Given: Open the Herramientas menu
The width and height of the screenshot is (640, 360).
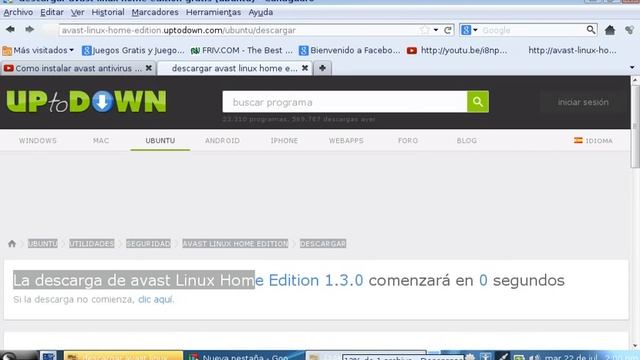Looking at the screenshot, I should (213, 12).
